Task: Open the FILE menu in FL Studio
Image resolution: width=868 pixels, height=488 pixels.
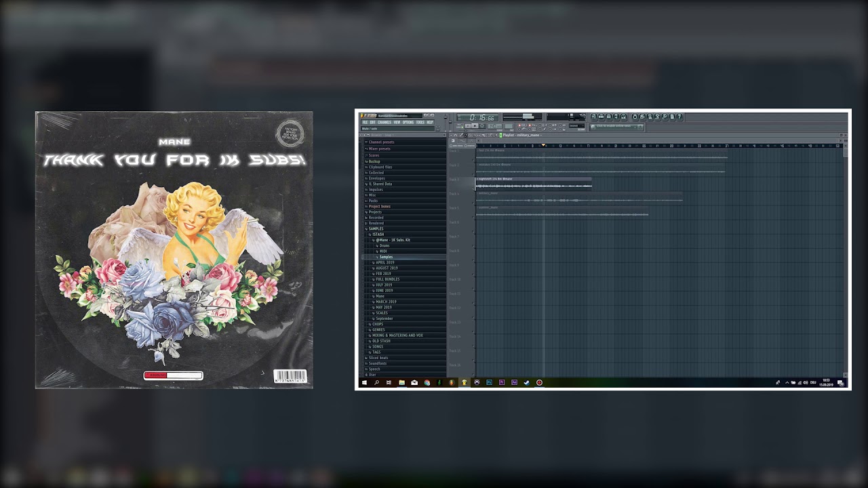Action: (x=365, y=122)
